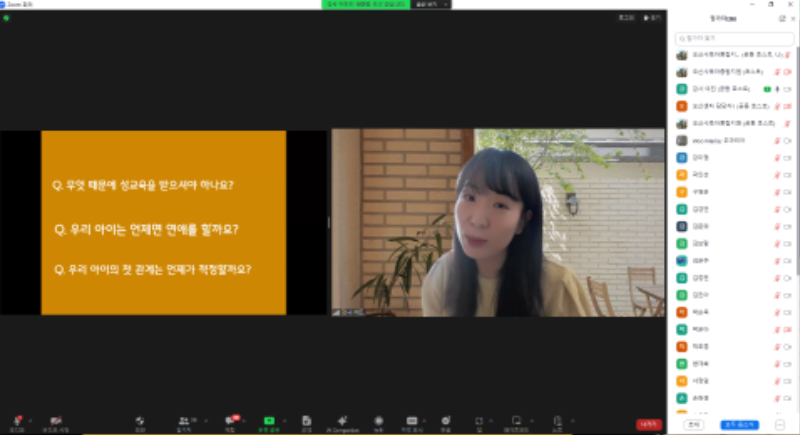Click the red Leave button 나가기

coord(649,424)
